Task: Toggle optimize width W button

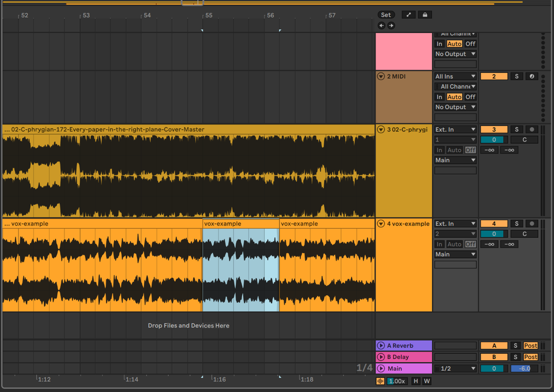Action: (x=427, y=381)
